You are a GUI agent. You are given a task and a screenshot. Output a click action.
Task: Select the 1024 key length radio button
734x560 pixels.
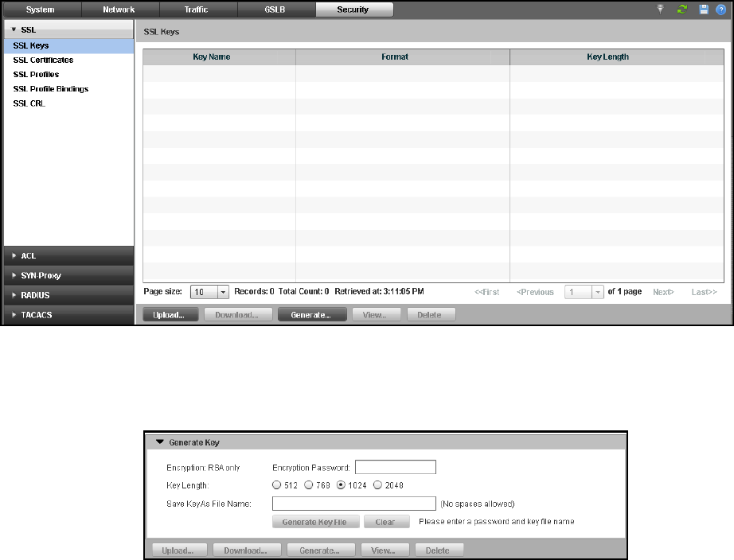tap(341, 485)
